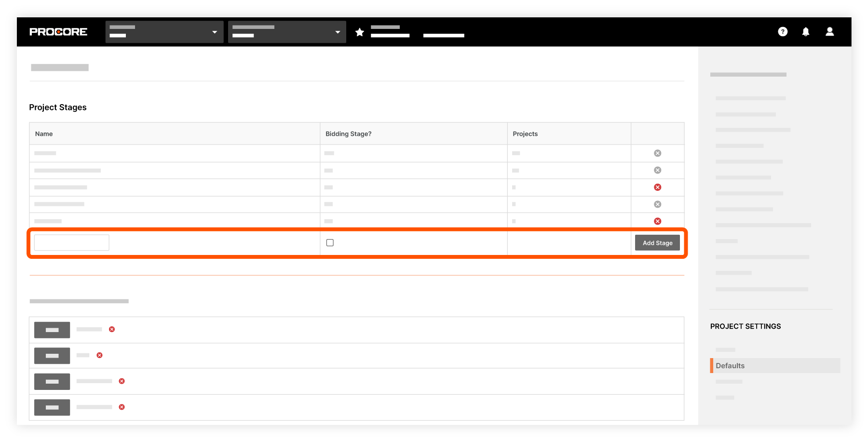Select Defaults in Project Settings sidebar
Viewport: 868px width, 441px height.
coord(730,365)
